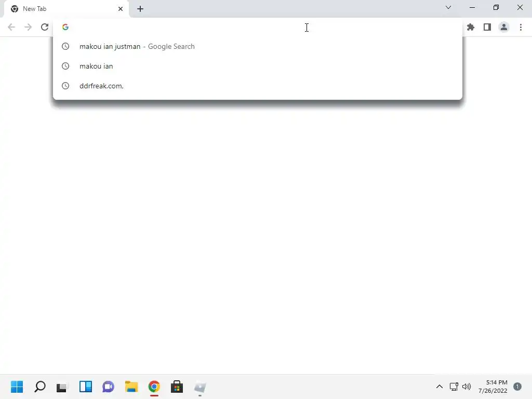The width and height of the screenshot is (532, 399).
Task: Go forward to next page
Action: [x=28, y=27]
